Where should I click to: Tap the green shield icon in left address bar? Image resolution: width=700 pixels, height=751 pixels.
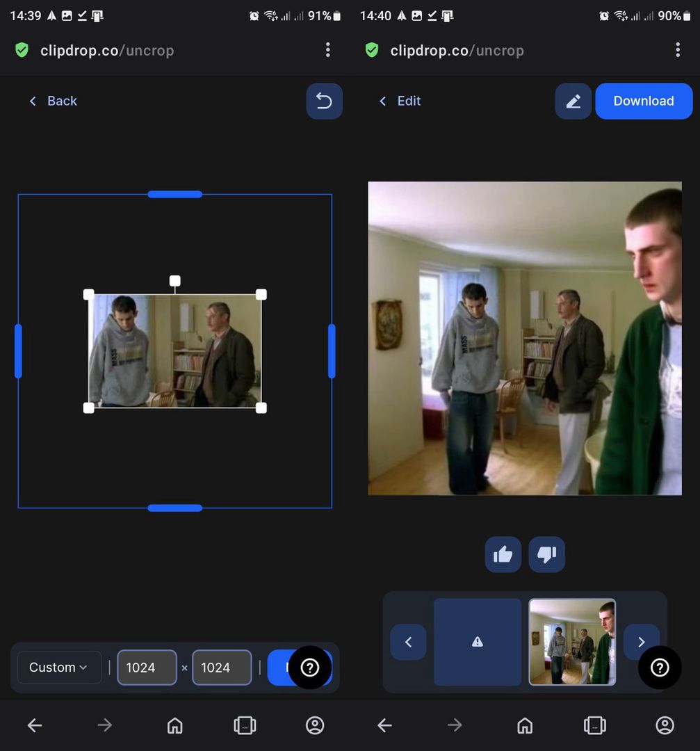tap(22, 50)
